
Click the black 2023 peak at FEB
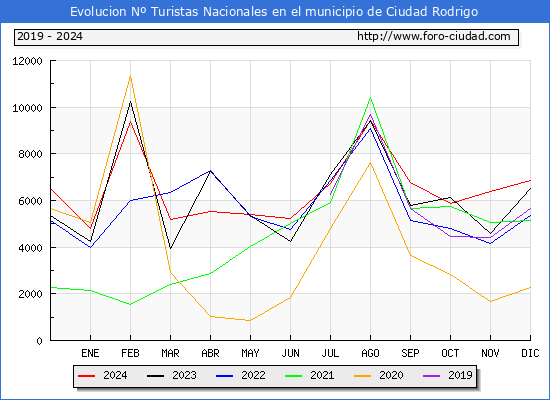(x=130, y=102)
